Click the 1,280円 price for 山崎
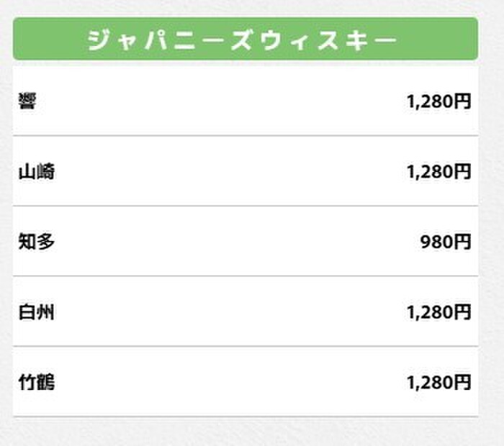The width and height of the screenshot is (504, 446). tap(439, 172)
